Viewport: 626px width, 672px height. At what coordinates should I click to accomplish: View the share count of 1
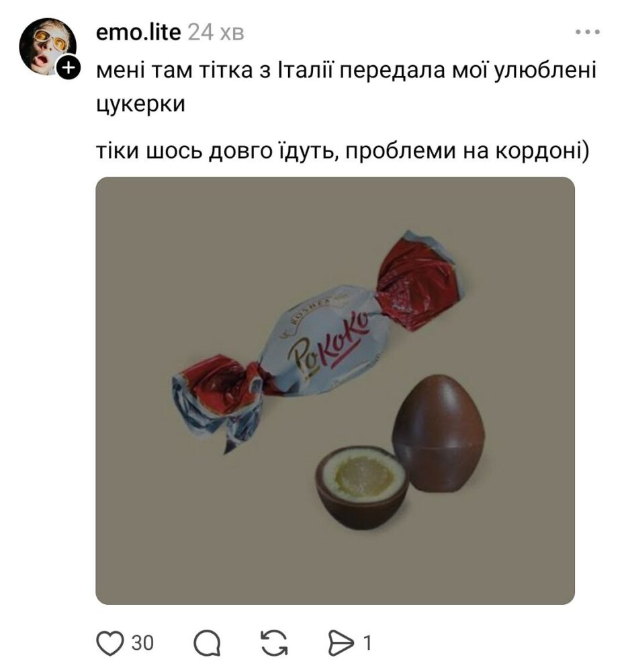(367, 643)
